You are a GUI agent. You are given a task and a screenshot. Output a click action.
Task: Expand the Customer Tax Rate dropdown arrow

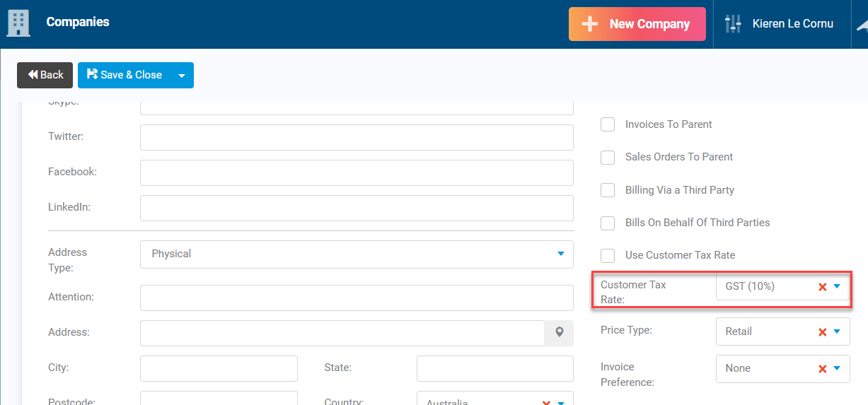[x=837, y=286]
